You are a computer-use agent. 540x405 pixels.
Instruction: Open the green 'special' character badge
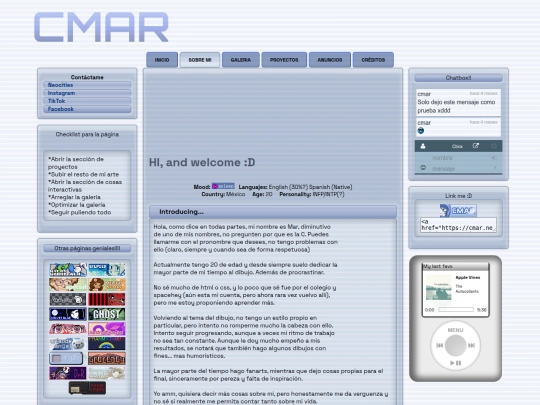coord(68,285)
